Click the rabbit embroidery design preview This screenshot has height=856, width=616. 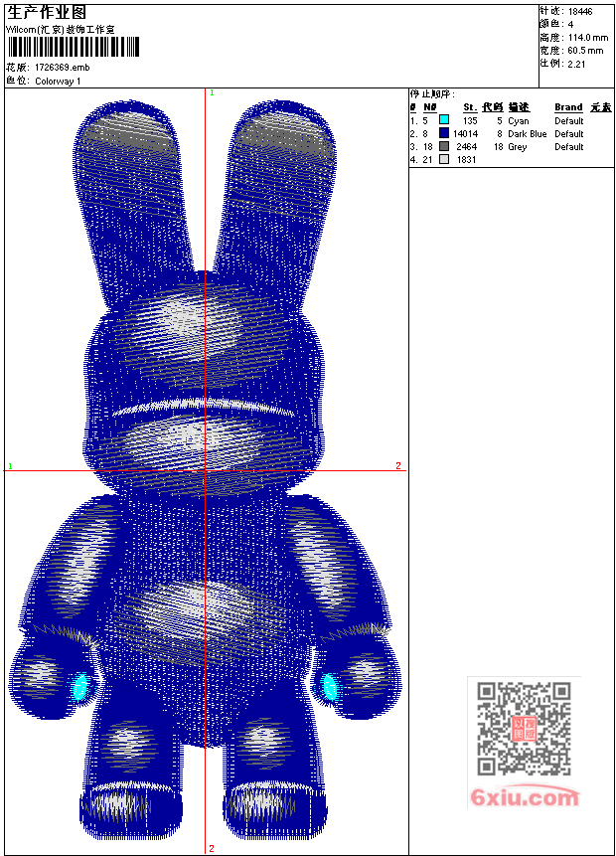205,469
